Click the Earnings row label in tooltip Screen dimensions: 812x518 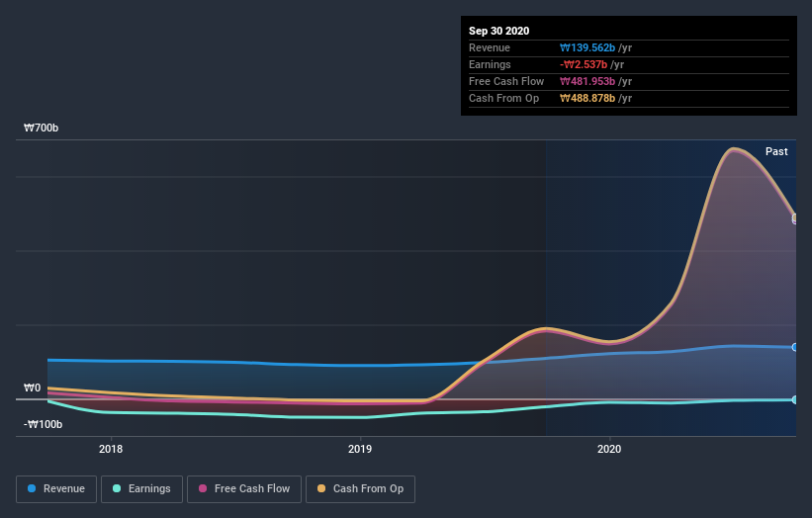(490, 64)
